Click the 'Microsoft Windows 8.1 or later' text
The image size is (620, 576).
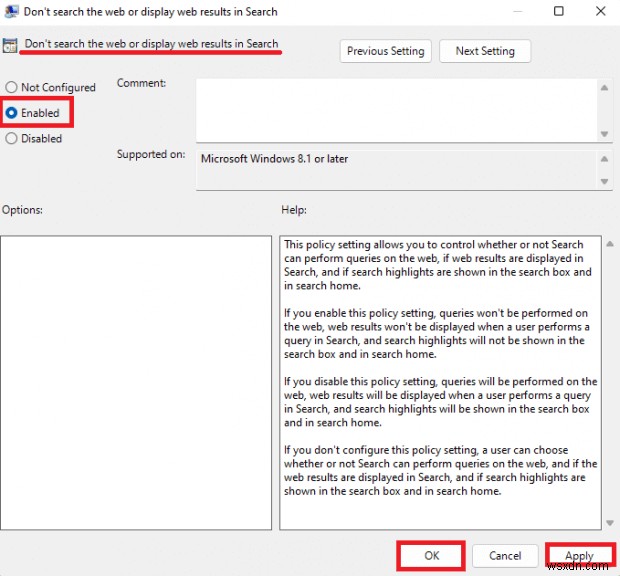[274, 159]
